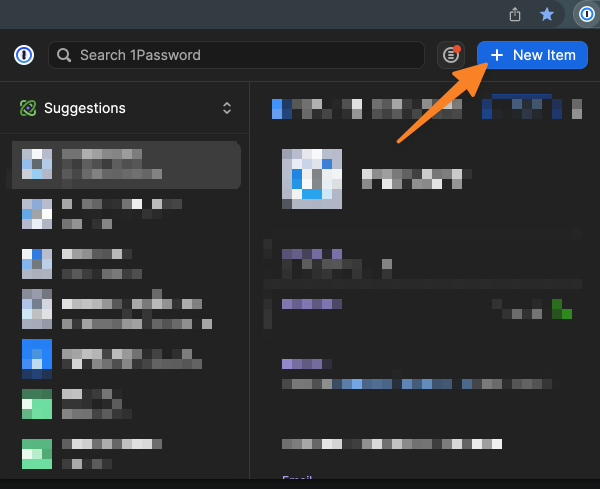
Task: Click the plus icon on New Item
Action: coord(497,55)
